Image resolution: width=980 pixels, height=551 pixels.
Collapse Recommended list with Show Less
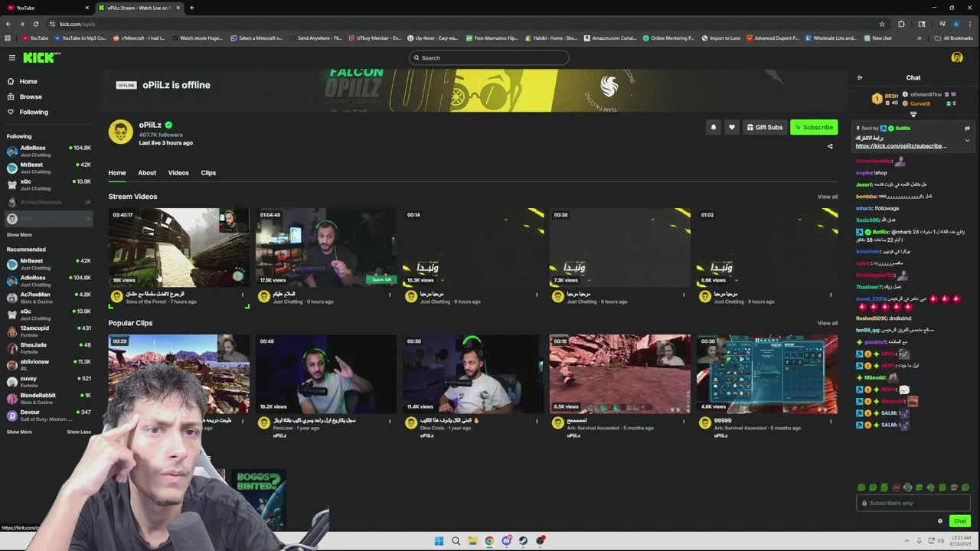pyautogui.click(x=79, y=432)
